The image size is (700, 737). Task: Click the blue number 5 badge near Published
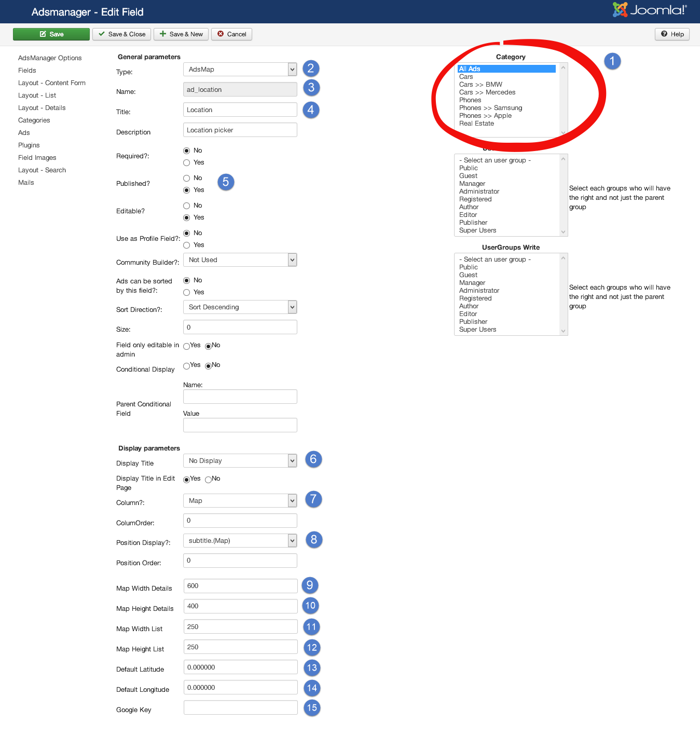[226, 182]
